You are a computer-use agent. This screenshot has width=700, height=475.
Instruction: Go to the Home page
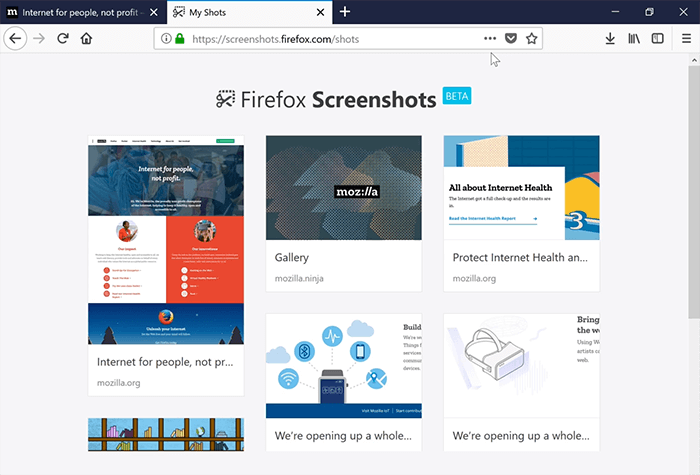87,39
